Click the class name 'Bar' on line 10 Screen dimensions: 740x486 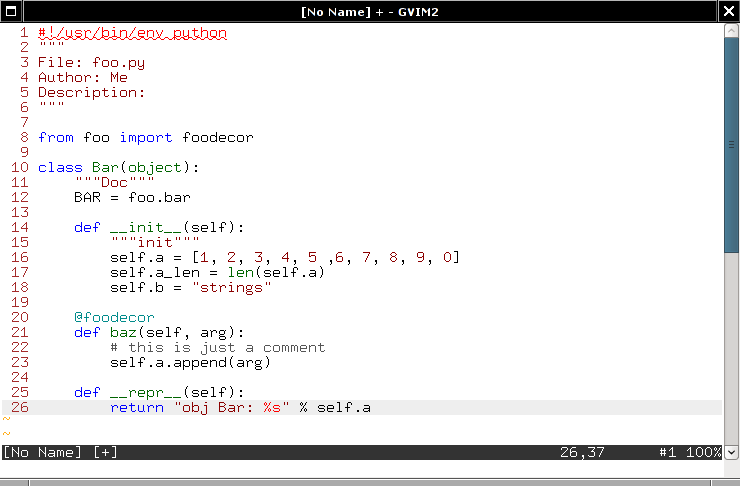point(105,168)
